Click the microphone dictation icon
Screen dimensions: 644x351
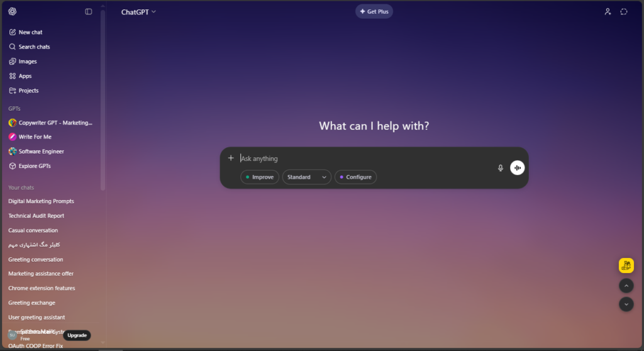point(501,168)
